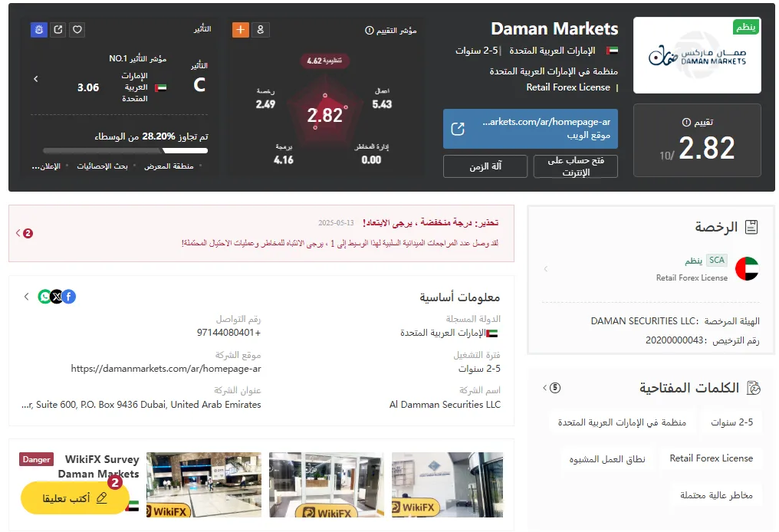Select بحث الإحصائيات tab
779x532 pixels.
(102, 166)
